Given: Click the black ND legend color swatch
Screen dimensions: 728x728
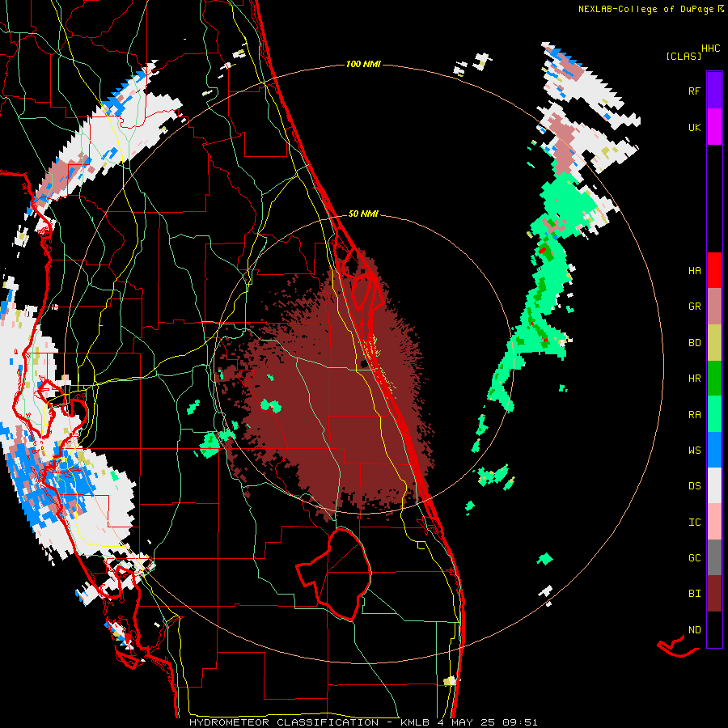Looking at the screenshot, I should point(714,629).
